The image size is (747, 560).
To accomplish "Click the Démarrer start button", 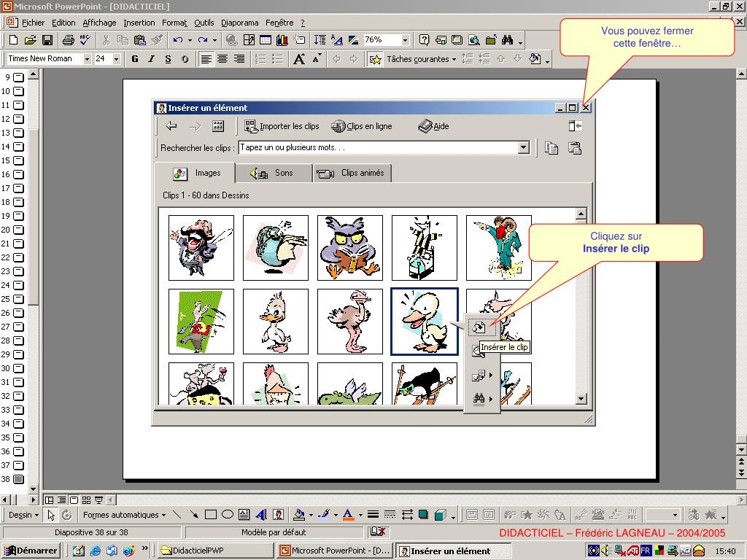I will tap(31, 551).
